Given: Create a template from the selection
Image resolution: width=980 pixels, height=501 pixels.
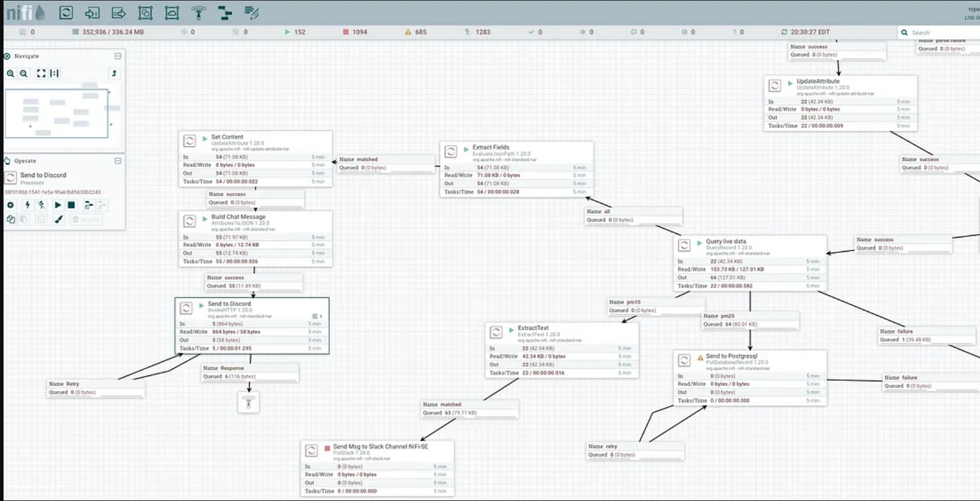Looking at the screenshot, I should click(88, 205).
